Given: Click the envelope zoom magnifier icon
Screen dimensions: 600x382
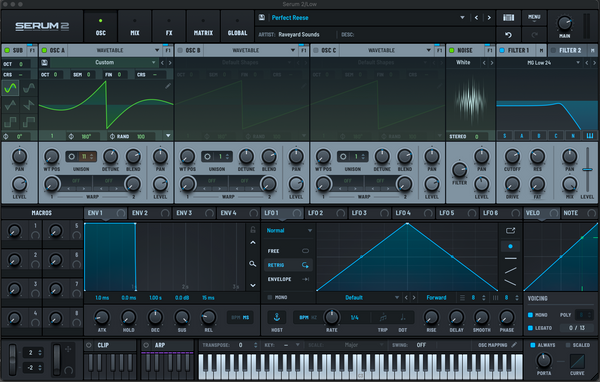Looking at the screenshot, I should tap(253, 264).
